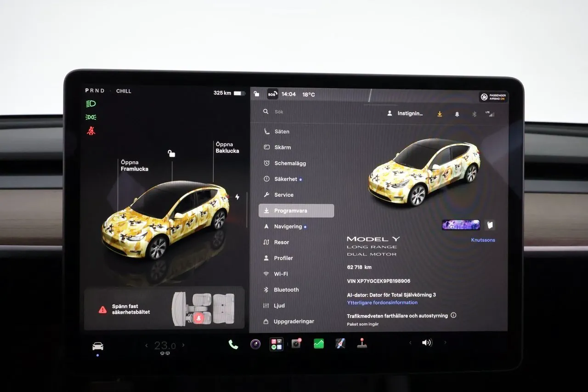The height and width of the screenshot is (392, 588).
Task: Tap the Bluetooth status icon in header
Action: [x=474, y=114]
